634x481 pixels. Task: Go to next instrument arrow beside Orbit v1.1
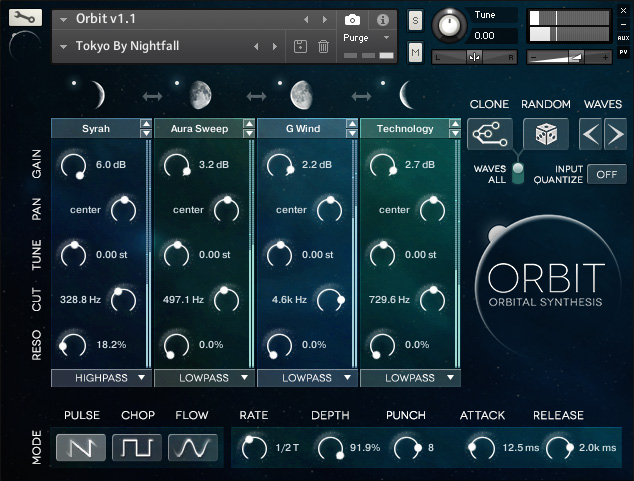pos(325,19)
